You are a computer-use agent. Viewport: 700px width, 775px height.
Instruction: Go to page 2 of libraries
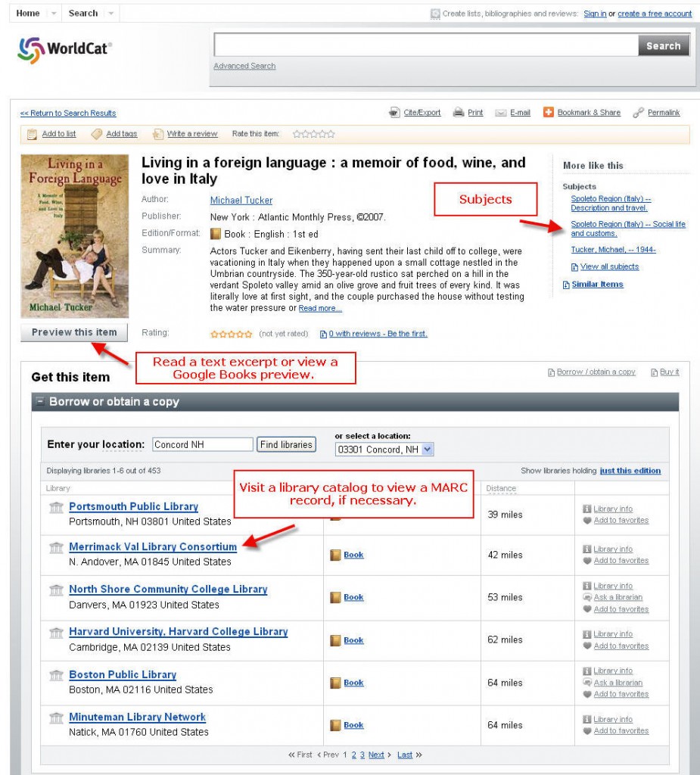coord(354,755)
